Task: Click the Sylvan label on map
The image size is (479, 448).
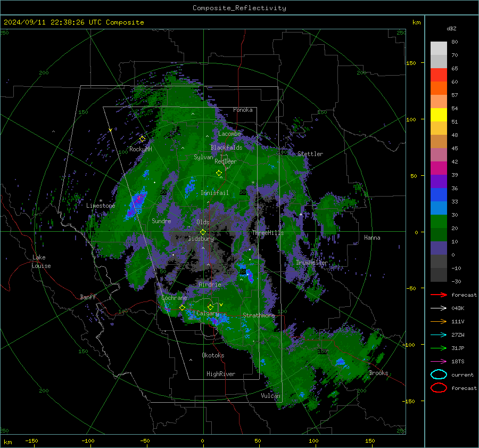Action: coord(203,157)
